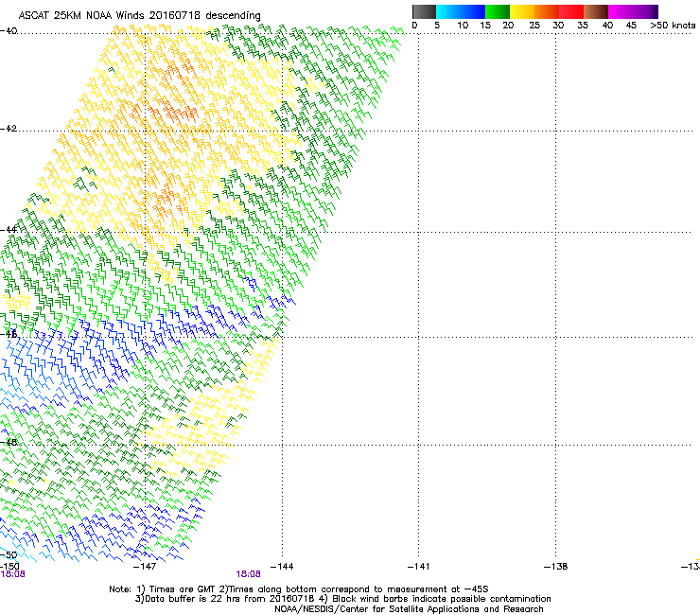Screen dimensions: 700x615
Task: Click the latitude label "-48"
Action: coord(9,442)
